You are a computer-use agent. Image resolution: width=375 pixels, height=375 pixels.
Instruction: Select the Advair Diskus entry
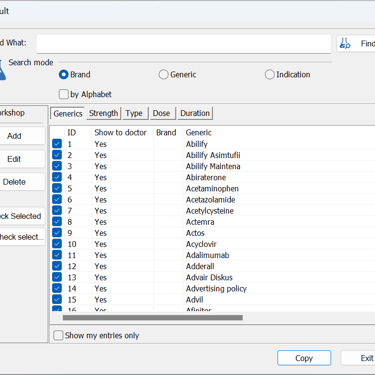click(209, 277)
